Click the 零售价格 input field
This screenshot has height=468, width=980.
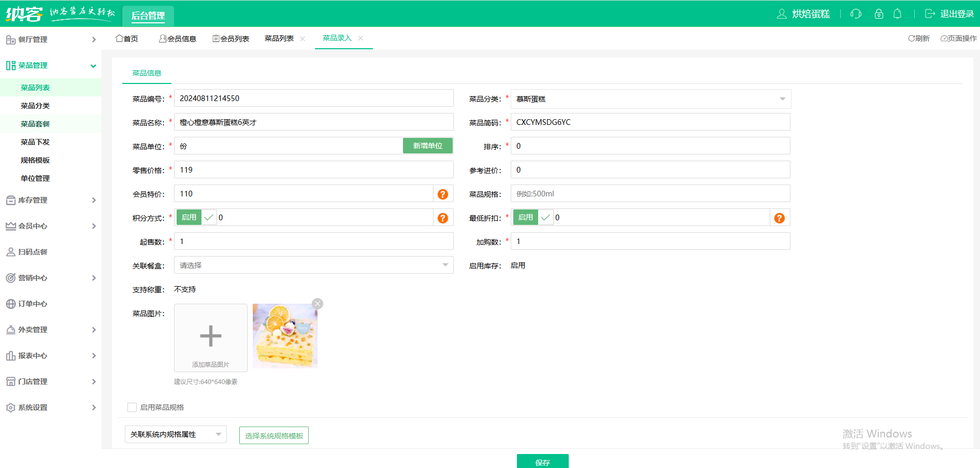(314, 169)
